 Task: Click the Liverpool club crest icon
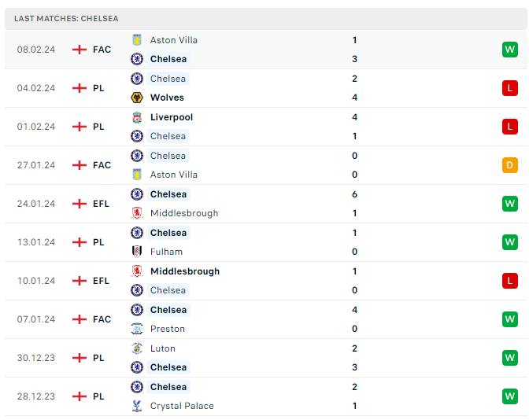pos(137,117)
